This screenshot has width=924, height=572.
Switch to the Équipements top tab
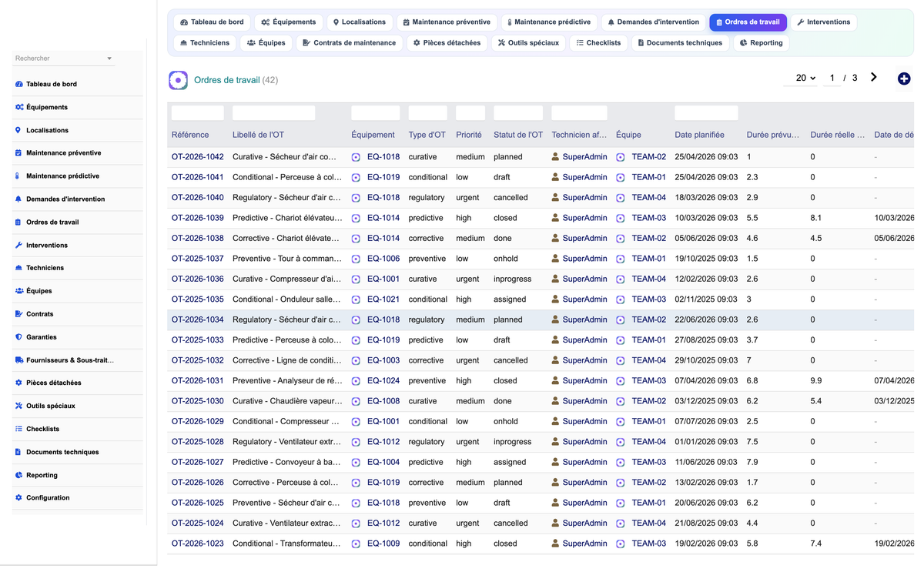289,22
